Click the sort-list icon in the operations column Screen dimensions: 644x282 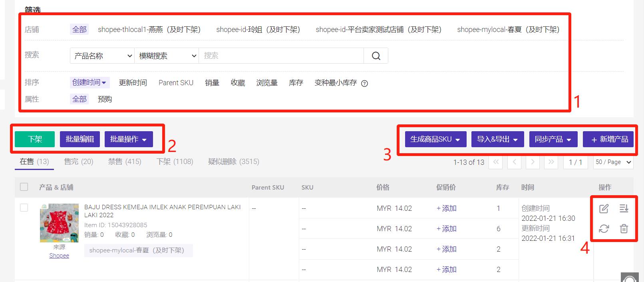pyautogui.click(x=624, y=208)
